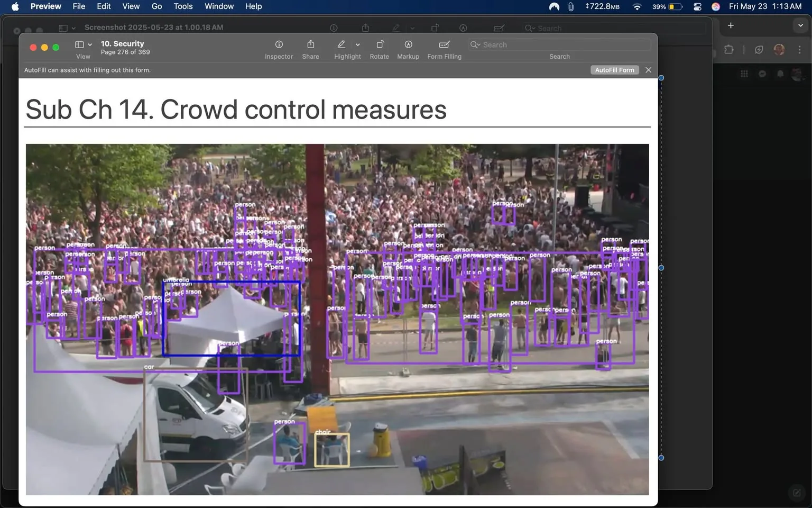Dismiss the AutoFill notification banner
The height and width of the screenshot is (508, 812).
(x=649, y=70)
